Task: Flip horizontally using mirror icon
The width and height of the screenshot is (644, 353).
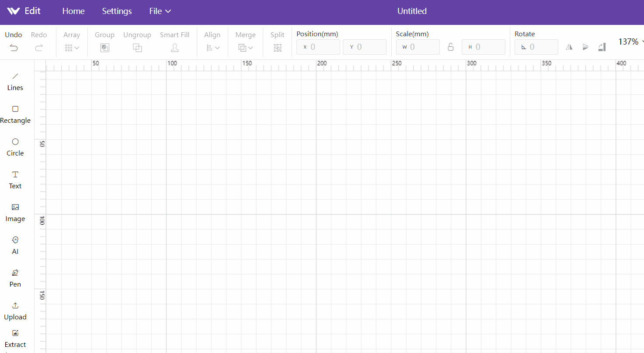Action: 569,47
